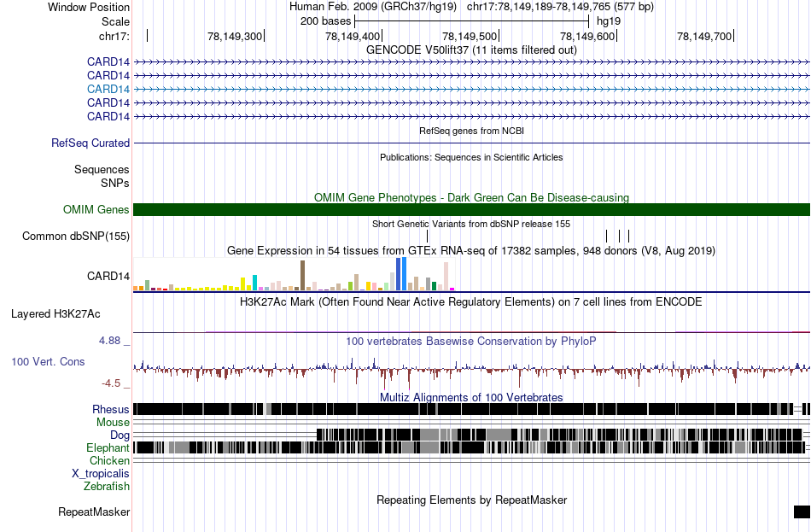Select the Zebrafish alignment label
The image size is (811, 532).
tap(106, 487)
